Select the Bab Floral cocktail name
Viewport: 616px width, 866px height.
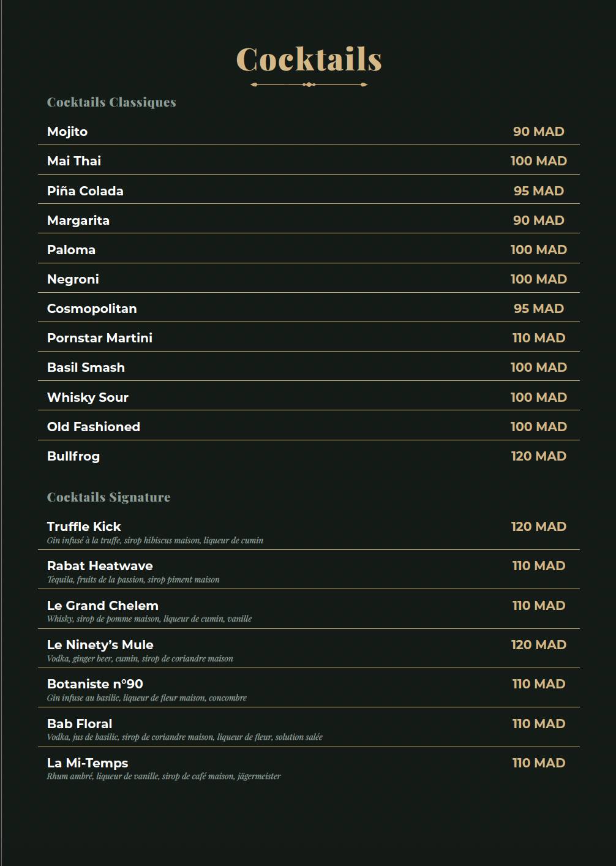pos(80,724)
